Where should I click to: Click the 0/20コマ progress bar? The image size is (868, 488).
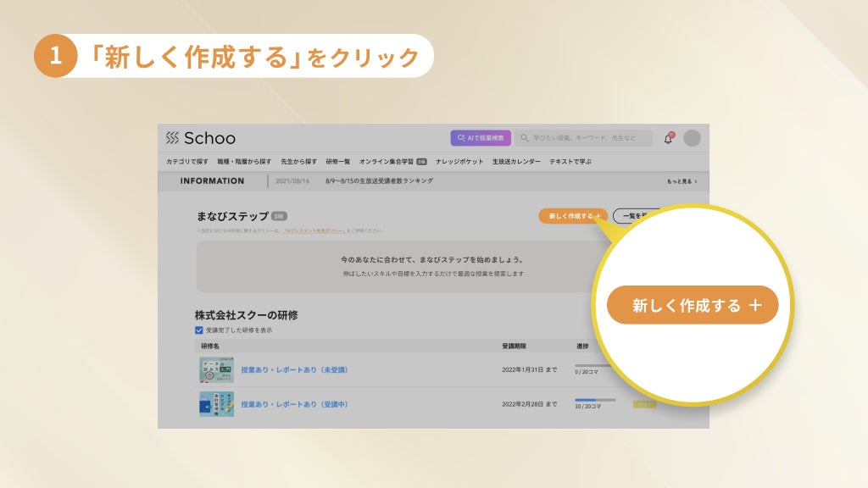[593, 366]
